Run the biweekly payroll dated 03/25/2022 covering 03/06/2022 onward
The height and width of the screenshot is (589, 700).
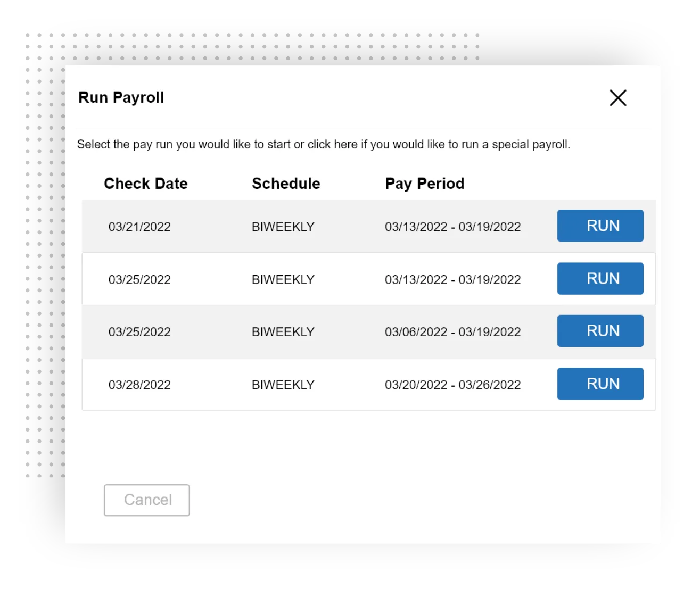pyautogui.click(x=600, y=330)
